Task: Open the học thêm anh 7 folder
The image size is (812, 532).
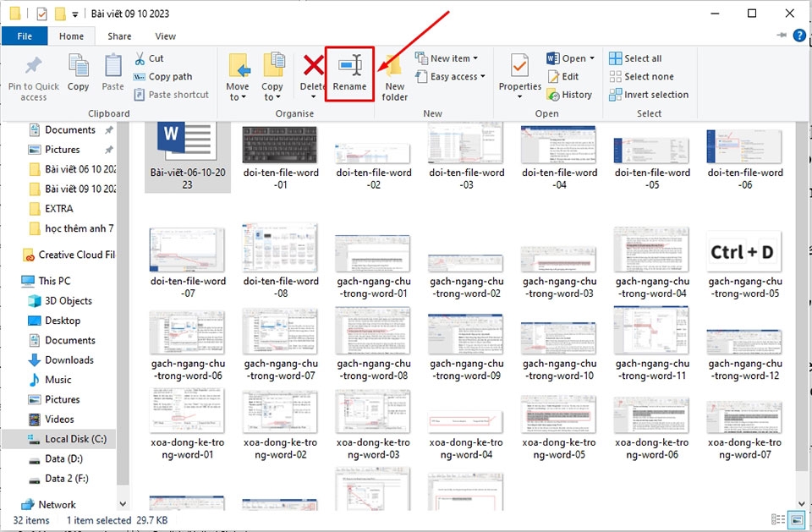Action: [x=73, y=228]
